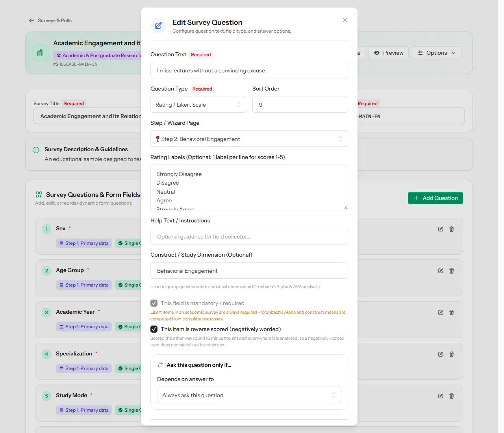
Task: Toggle the reverse scored checkbox
Action: pyautogui.click(x=154, y=329)
